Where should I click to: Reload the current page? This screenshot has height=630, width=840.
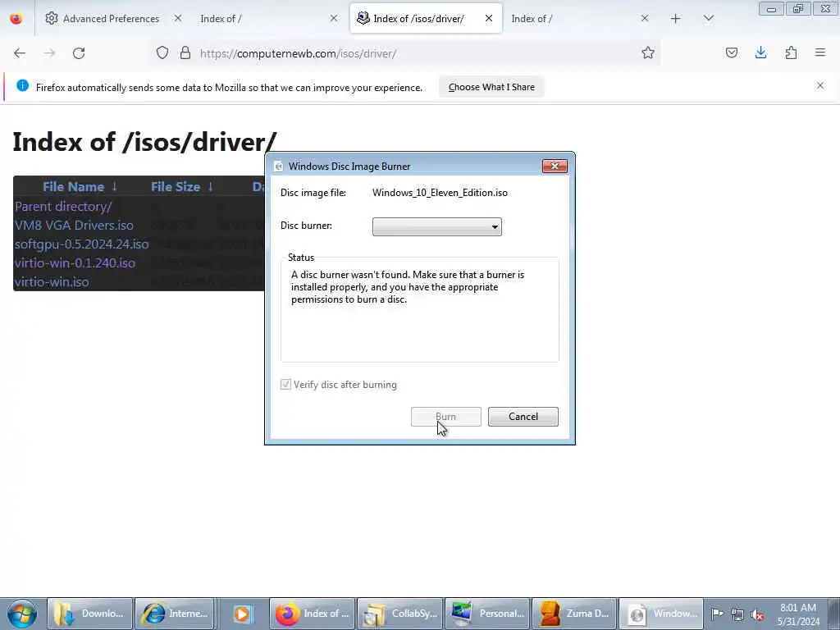[79, 53]
